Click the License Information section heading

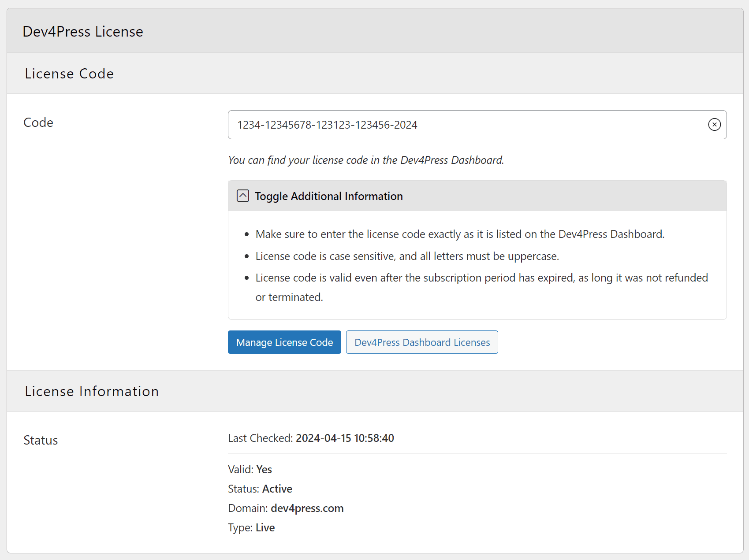coord(92,391)
